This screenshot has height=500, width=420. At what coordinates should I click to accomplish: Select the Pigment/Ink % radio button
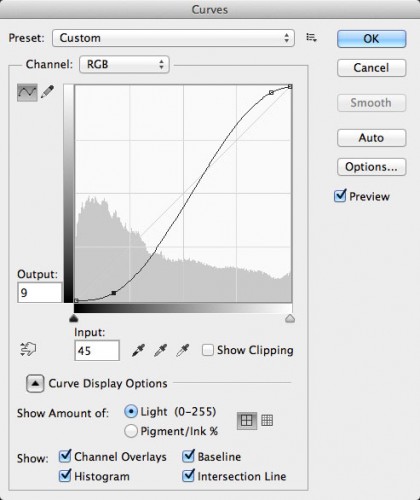click(x=131, y=431)
